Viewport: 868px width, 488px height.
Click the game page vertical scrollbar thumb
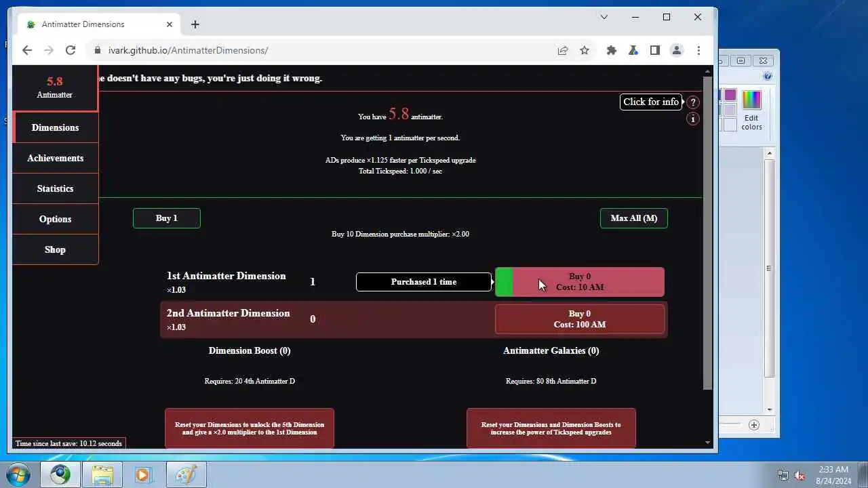[x=708, y=232]
